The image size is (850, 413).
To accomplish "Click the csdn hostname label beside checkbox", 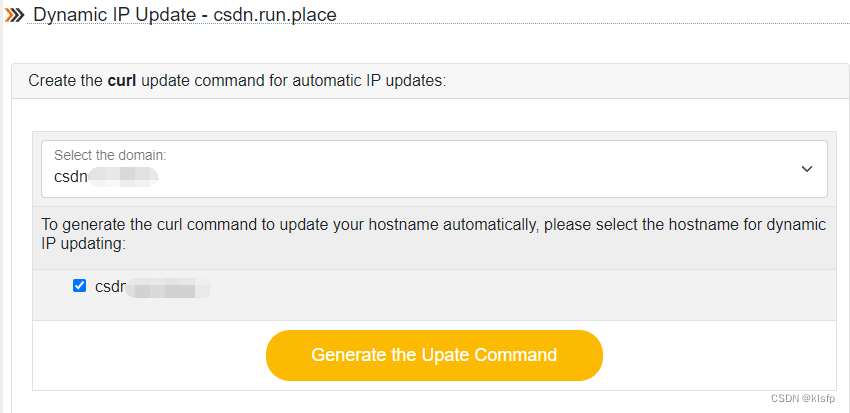I will (x=152, y=286).
